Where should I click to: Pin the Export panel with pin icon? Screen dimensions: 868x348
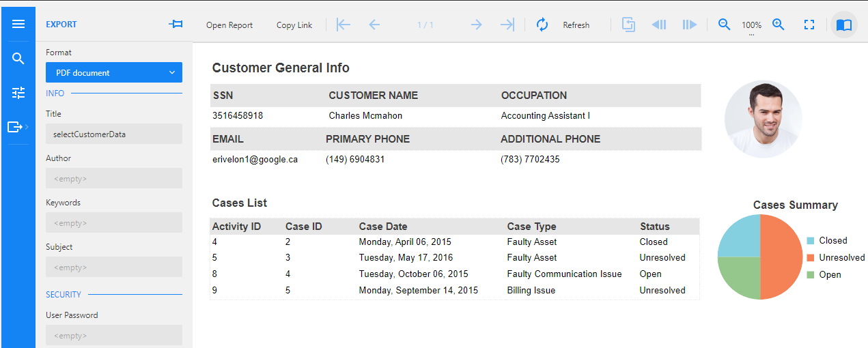[176, 25]
